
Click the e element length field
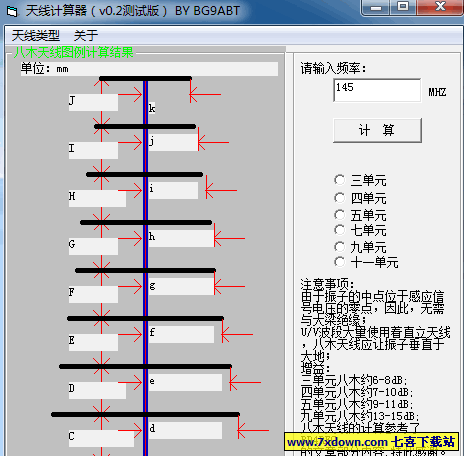pos(185,382)
